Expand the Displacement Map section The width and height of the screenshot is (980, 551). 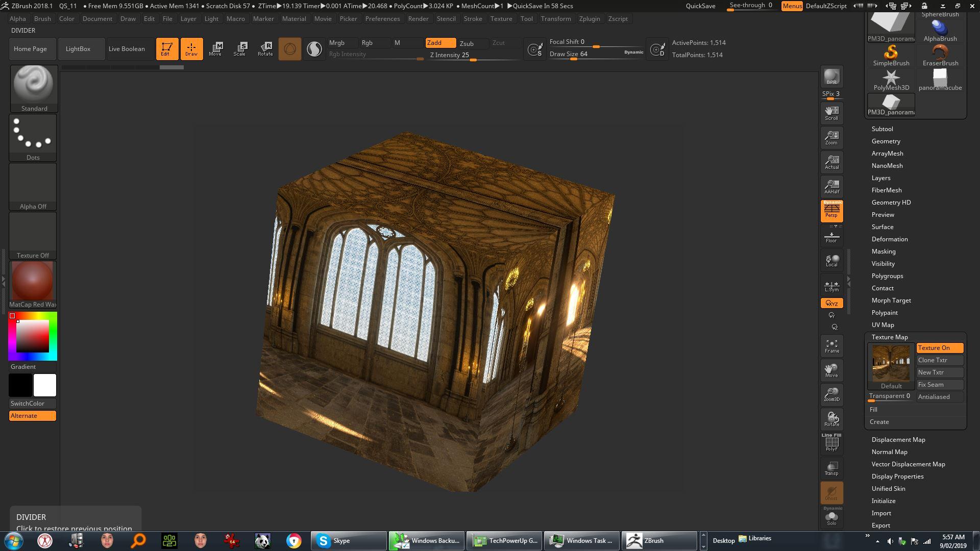(898, 440)
